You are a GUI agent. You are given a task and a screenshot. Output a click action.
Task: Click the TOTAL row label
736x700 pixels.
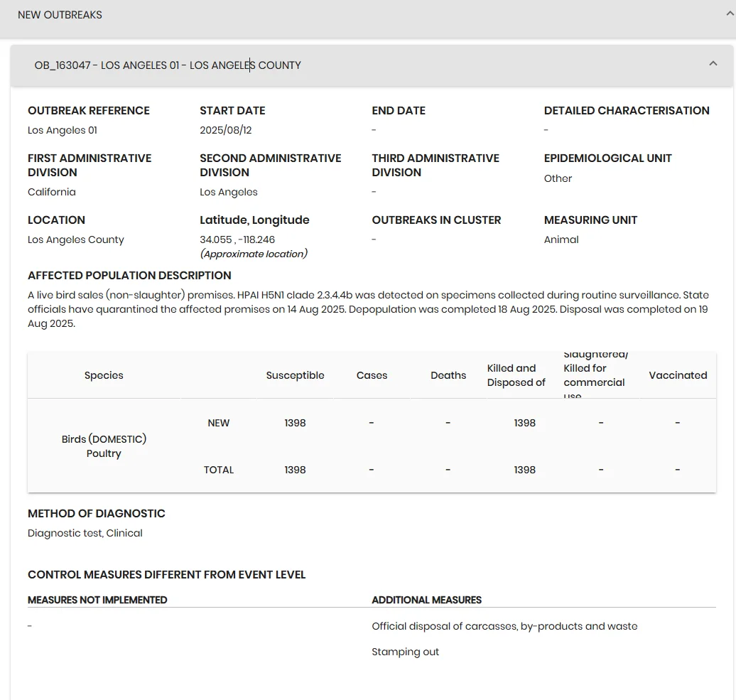point(219,470)
